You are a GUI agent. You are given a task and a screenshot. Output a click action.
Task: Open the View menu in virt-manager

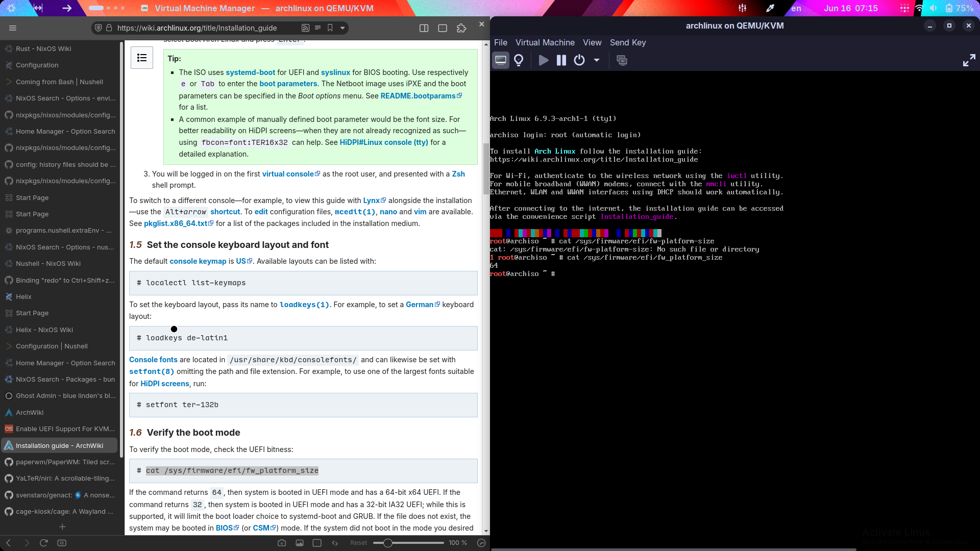592,42
